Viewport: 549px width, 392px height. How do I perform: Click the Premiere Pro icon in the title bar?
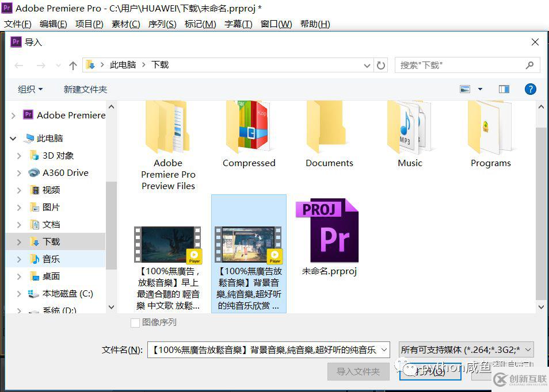tap(6, 8)
